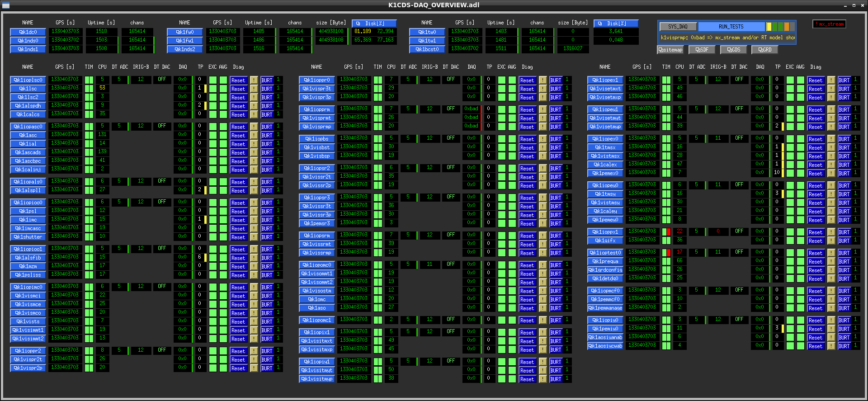Open the k1ioptest0 model display
This screenshot has width=868, height=401.
[605, 253]
